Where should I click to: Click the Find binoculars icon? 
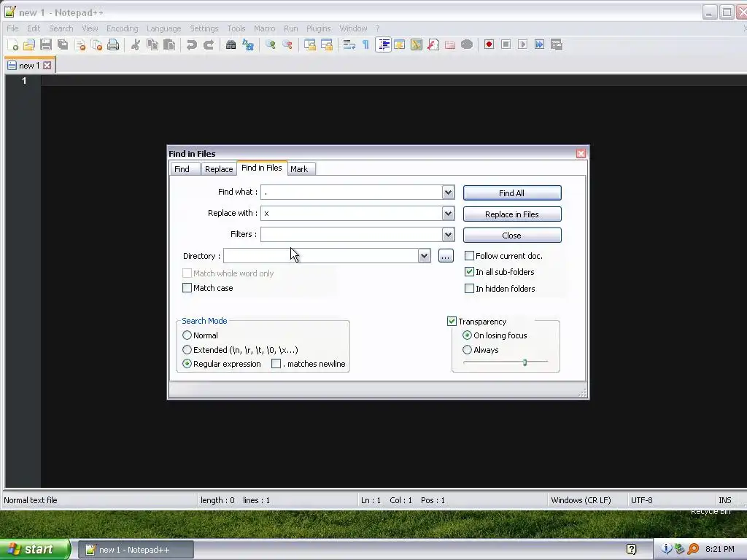click(231, 44)
